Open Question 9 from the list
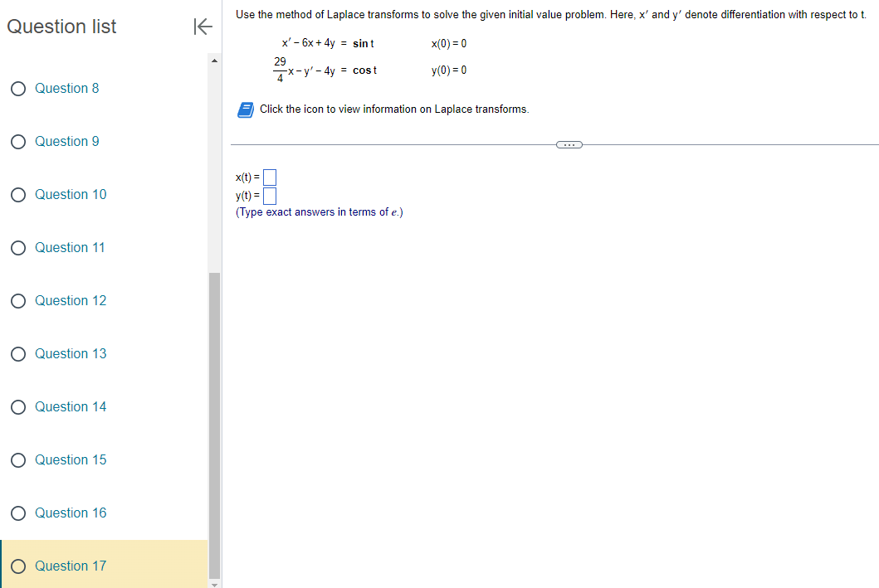This screenshot has width=879, height=588. 67,141
